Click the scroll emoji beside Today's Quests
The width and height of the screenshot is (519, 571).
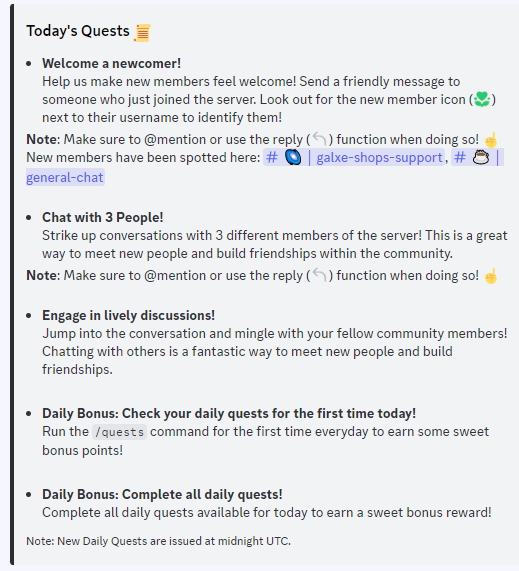tap(142, 32)
